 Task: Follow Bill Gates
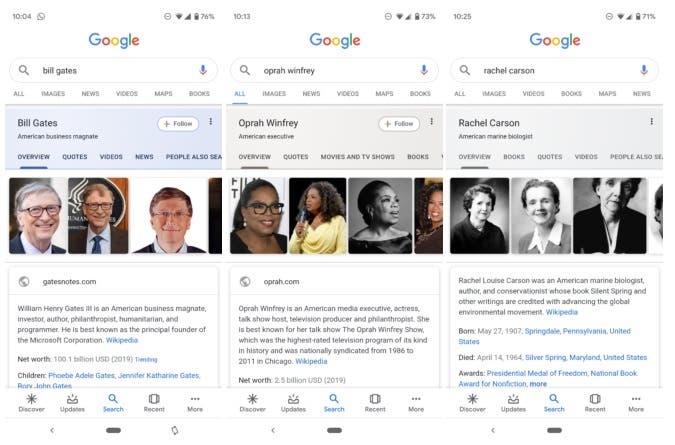tap(178, 124)
